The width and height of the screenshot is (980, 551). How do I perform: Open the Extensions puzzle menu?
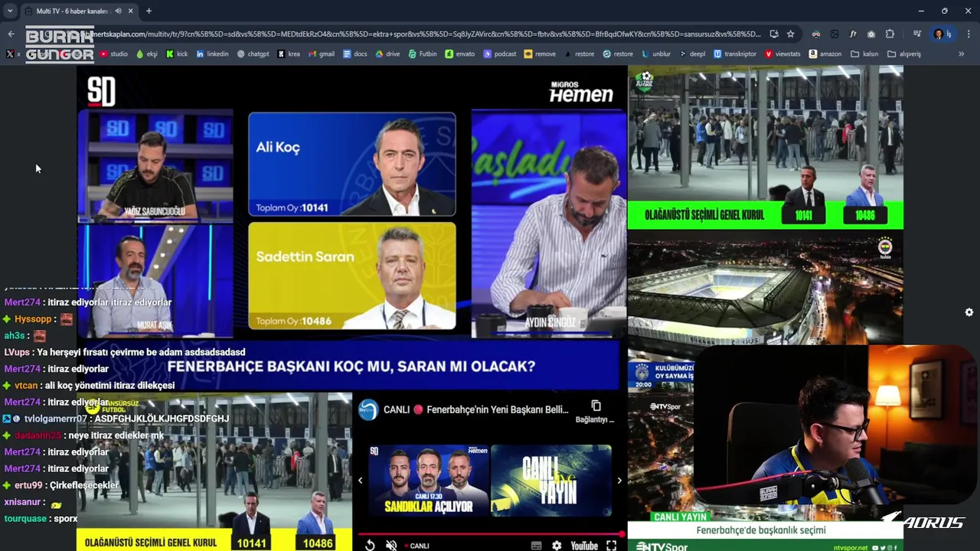coord(890,34)
